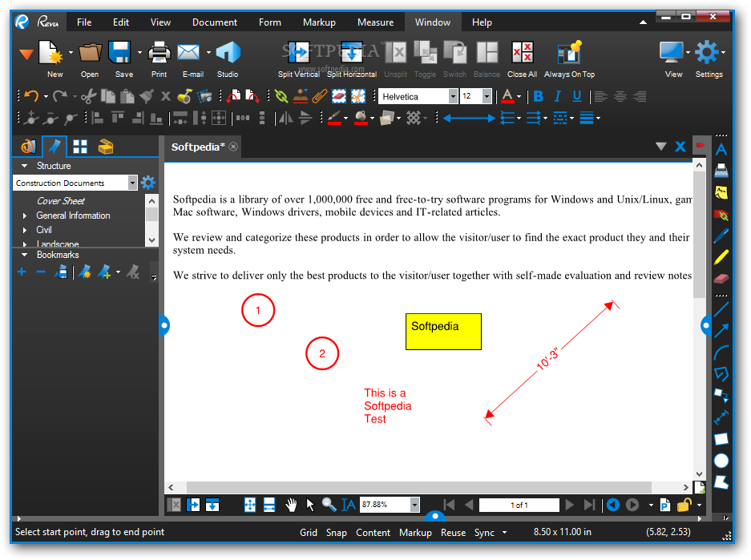
Task: Go to next page button
Action: click(570, 505)
